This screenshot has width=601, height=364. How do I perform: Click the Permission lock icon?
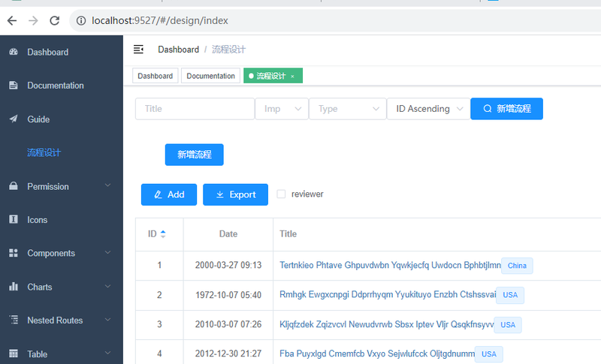click(14, 186)
